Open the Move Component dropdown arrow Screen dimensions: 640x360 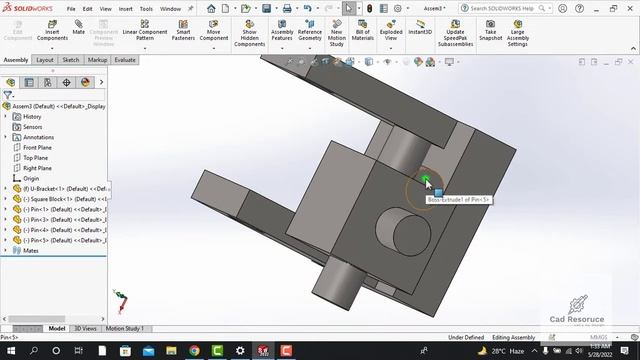coord(213,48)
